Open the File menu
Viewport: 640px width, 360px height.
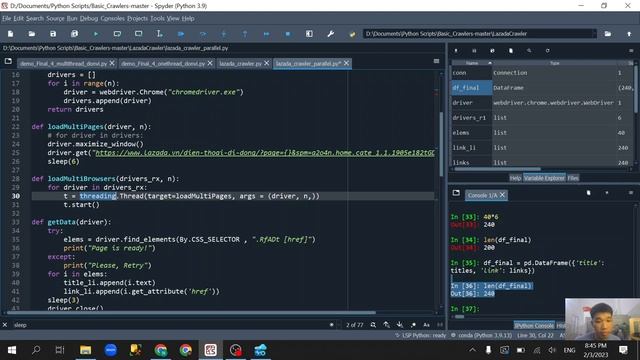coord(7,18)
